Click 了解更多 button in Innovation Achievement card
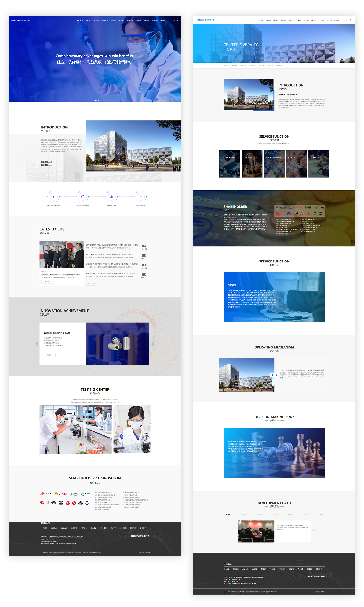364x607 pixels. coord(49,355)
